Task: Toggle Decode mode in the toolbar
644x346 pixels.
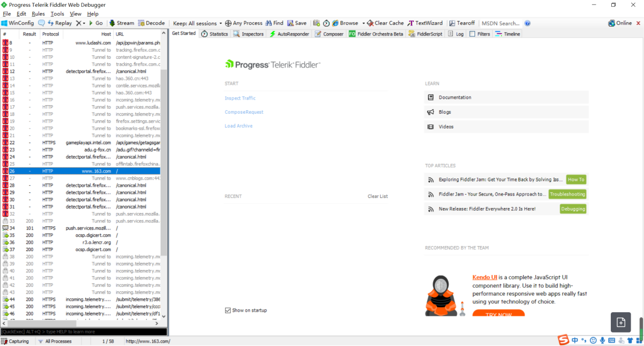Action: pyautogui.click(x=151, y=23)
